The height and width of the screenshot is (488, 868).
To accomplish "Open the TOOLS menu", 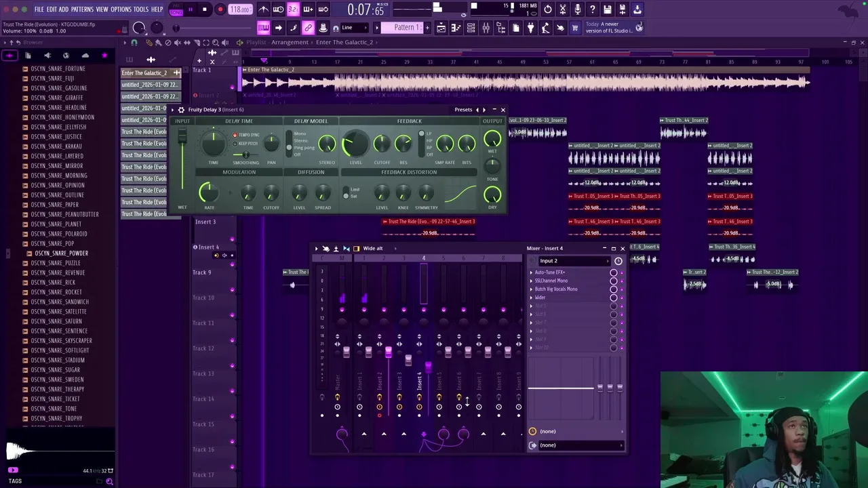I will point(141,9).
